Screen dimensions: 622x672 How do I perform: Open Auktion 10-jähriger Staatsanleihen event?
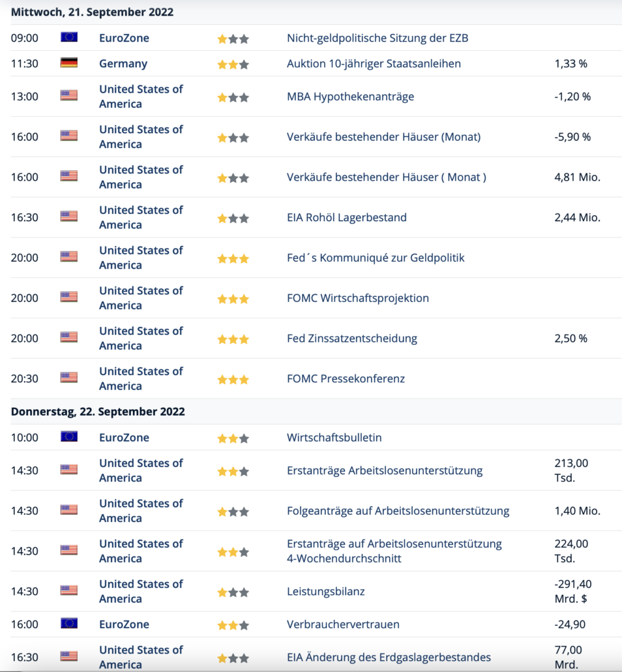click(374, 63)
